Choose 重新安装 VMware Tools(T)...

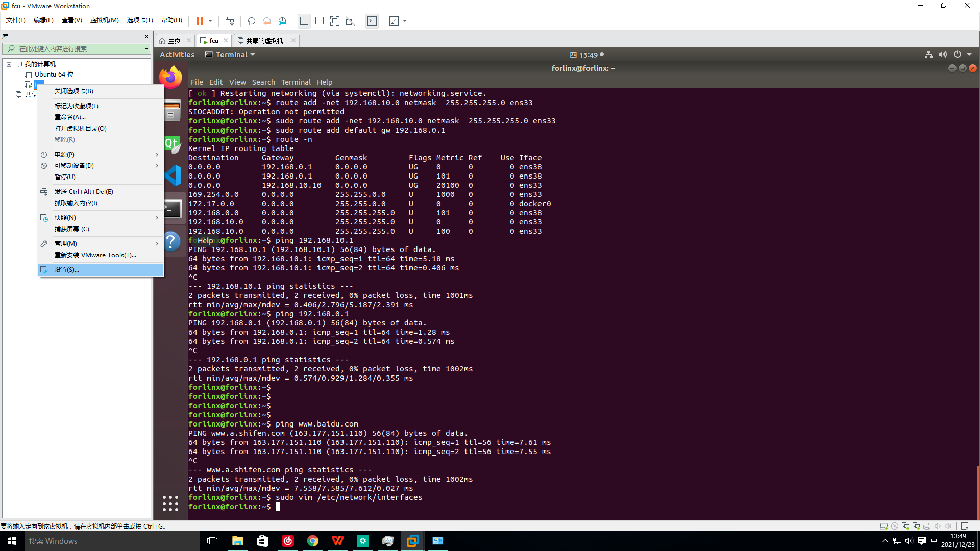101,255
